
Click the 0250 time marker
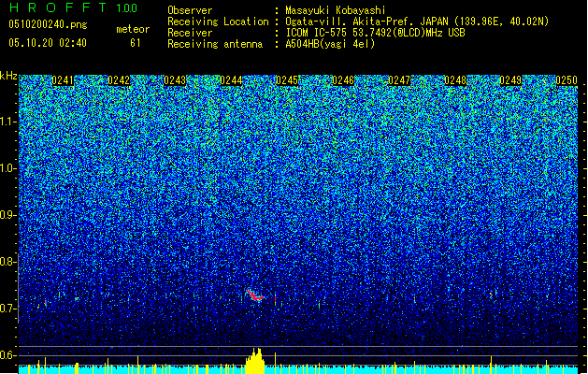tap(566, 80)
